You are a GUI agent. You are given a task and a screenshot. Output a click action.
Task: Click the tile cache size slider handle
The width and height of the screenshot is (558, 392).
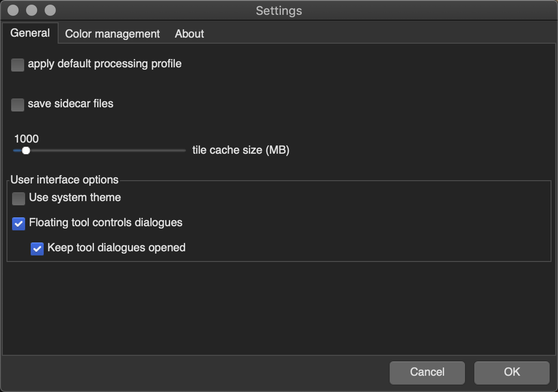[x=26, y=150]
